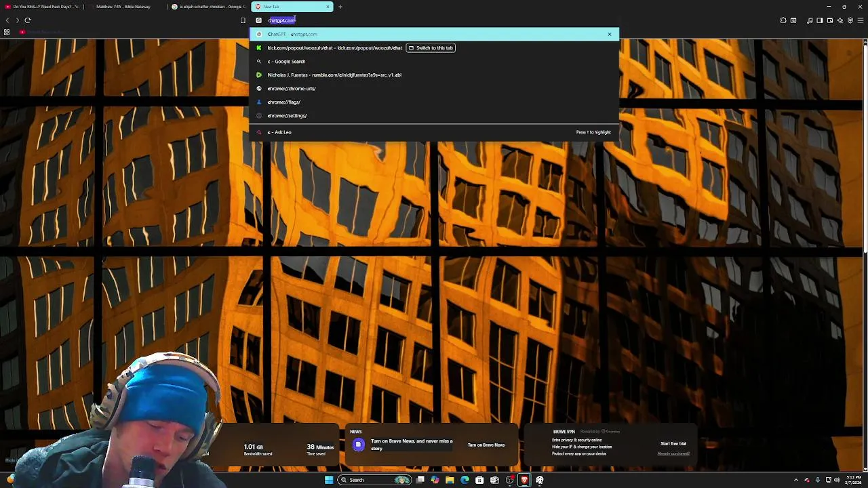868x488 pixels.
Task: Open the Leo AI sparkle icon
Action: 840,20
